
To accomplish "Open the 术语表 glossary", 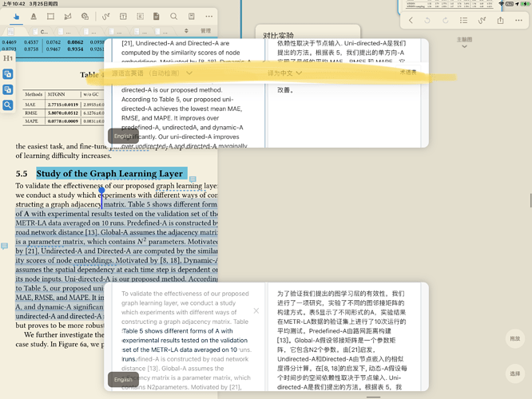I will click(x=408, y=72).
